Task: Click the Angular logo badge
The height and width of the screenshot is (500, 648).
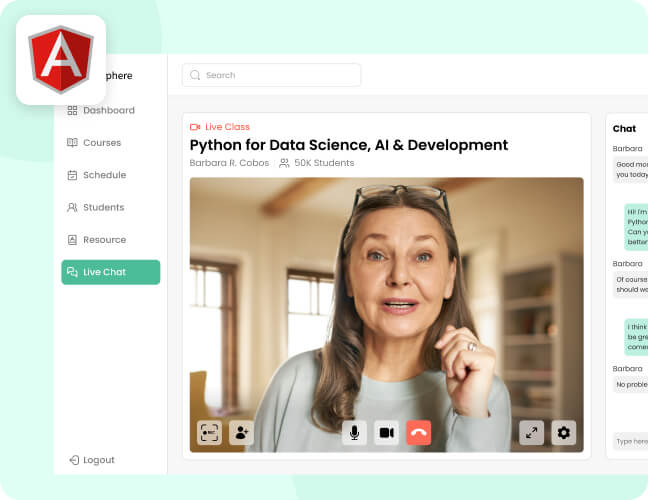Action: [x=61, y=60]
